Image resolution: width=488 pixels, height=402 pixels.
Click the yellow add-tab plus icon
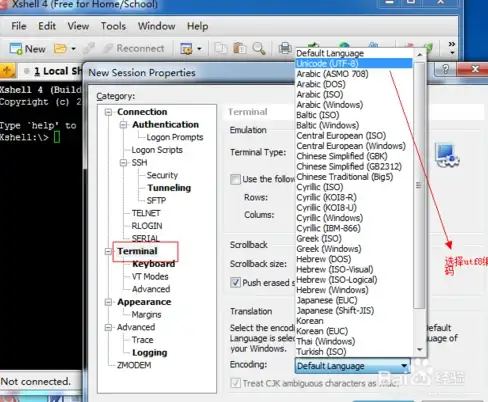7,71
